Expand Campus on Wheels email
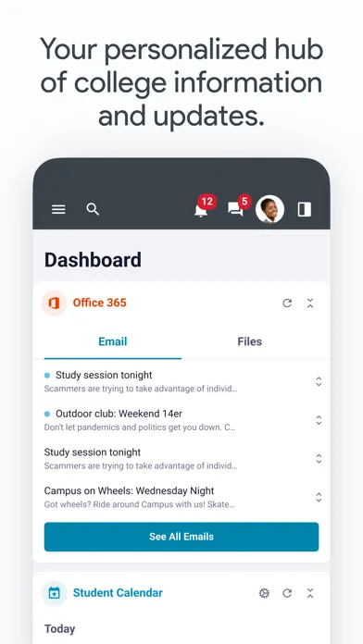Image resolution: width=363 pixels, height=644 pixels. tap(319, 498)
